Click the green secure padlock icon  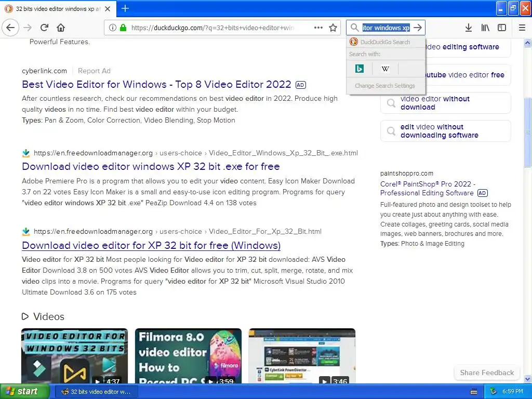coord(123,28)
